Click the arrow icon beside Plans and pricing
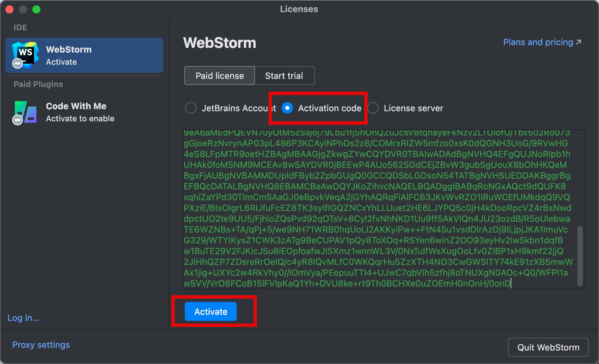The image size is (599, 364). point(578,42)
